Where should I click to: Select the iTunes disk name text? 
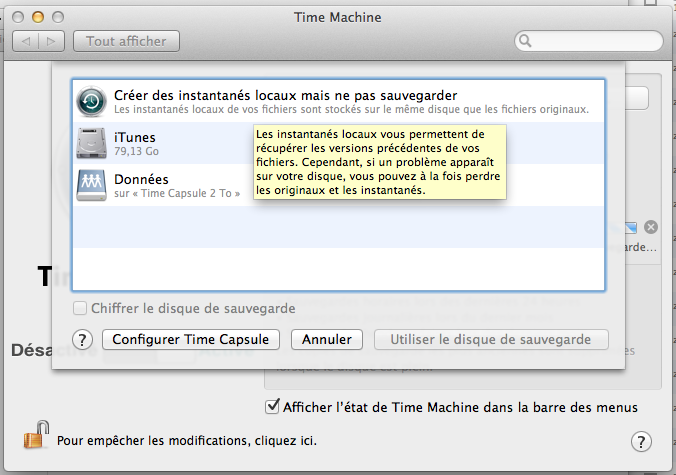135,138
